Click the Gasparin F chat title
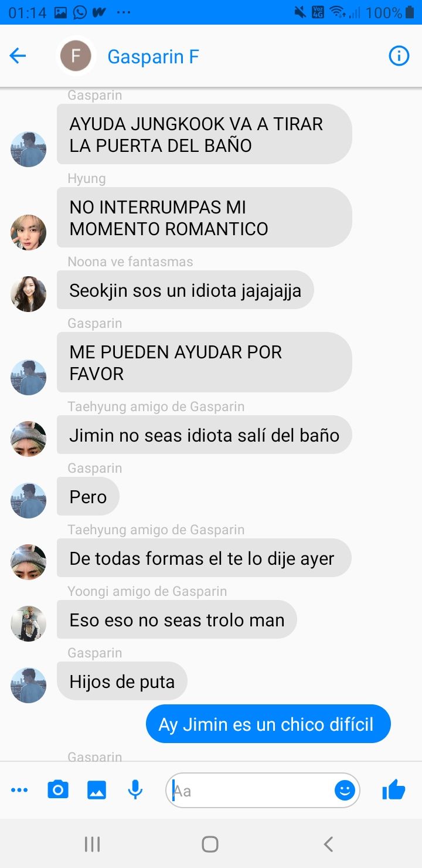This screenshot has height=868, width=422. click(x=154, y=57)
